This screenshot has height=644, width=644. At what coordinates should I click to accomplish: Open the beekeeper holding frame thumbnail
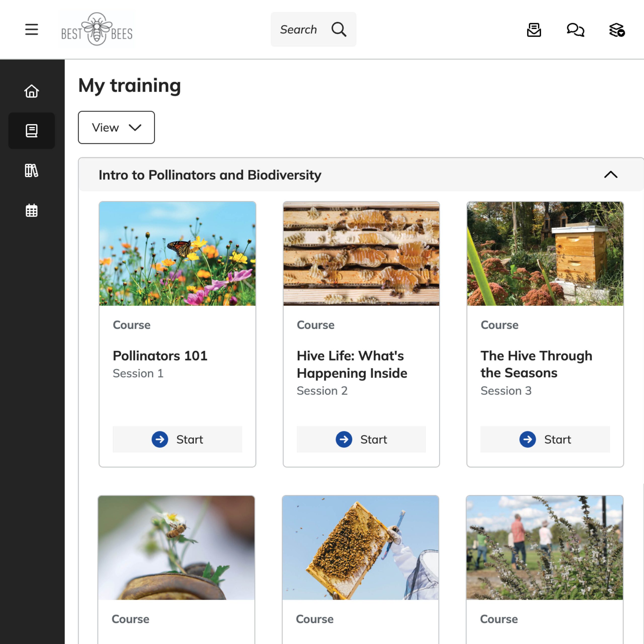(360, 548)
